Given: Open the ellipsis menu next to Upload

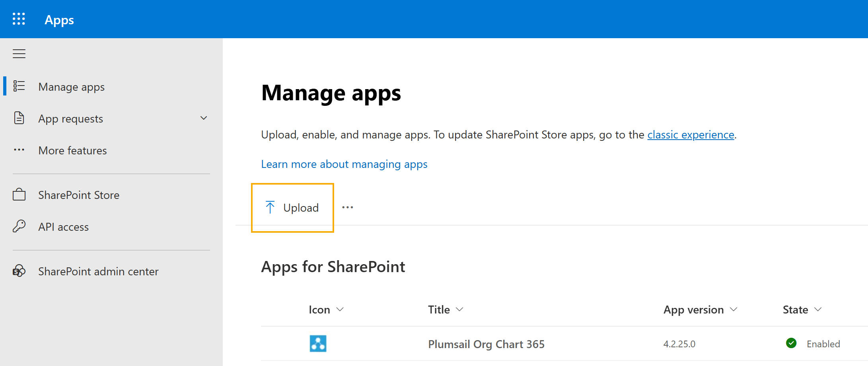Looking at the screenshot, I should click(x=348, y=207).
